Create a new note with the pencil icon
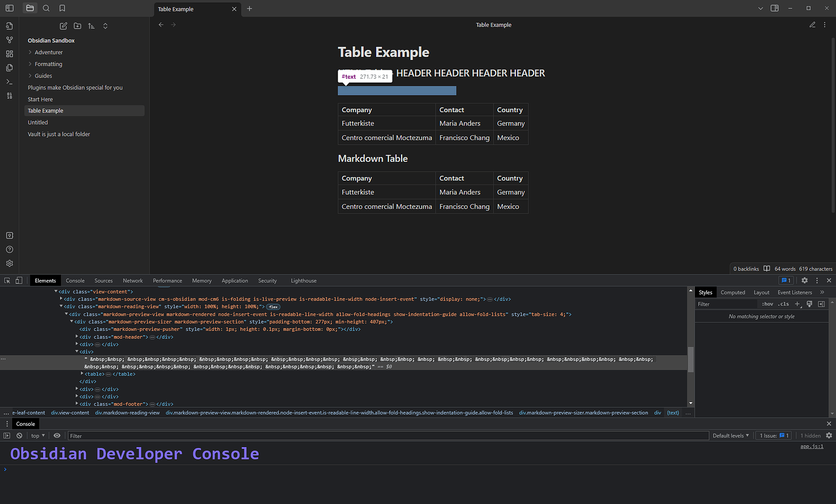 click(x=63, y=26)
